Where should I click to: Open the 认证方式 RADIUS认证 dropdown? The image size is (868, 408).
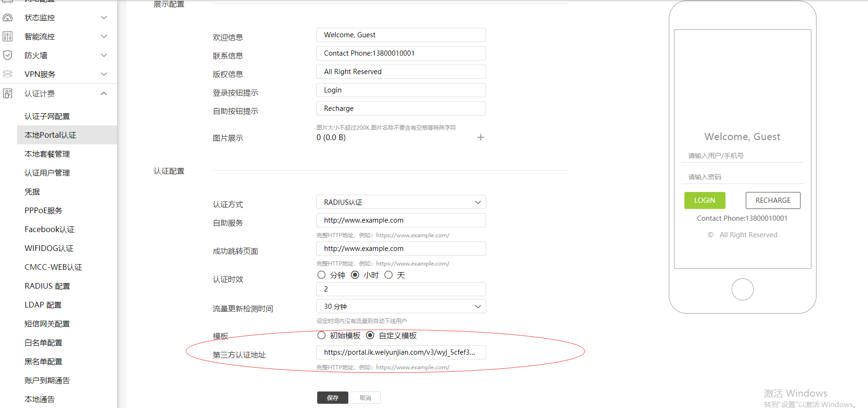(x=401, y=202)
